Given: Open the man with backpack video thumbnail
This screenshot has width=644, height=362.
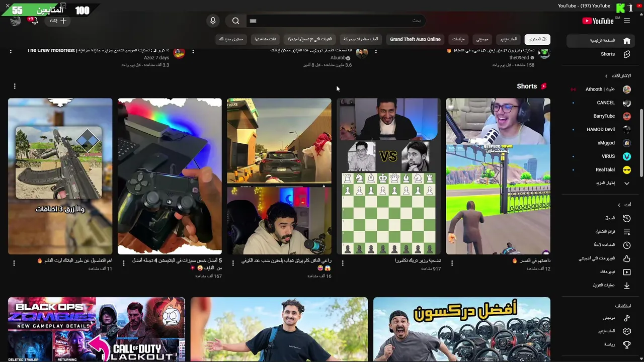Looking at the screenshot, I should tap(279, 329).
